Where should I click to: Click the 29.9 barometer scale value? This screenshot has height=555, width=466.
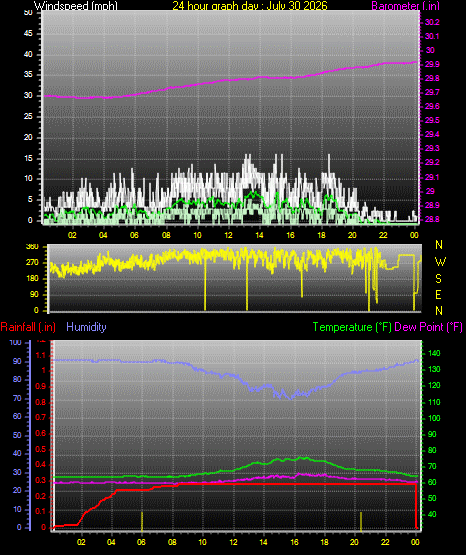click(x=432, y=64)
